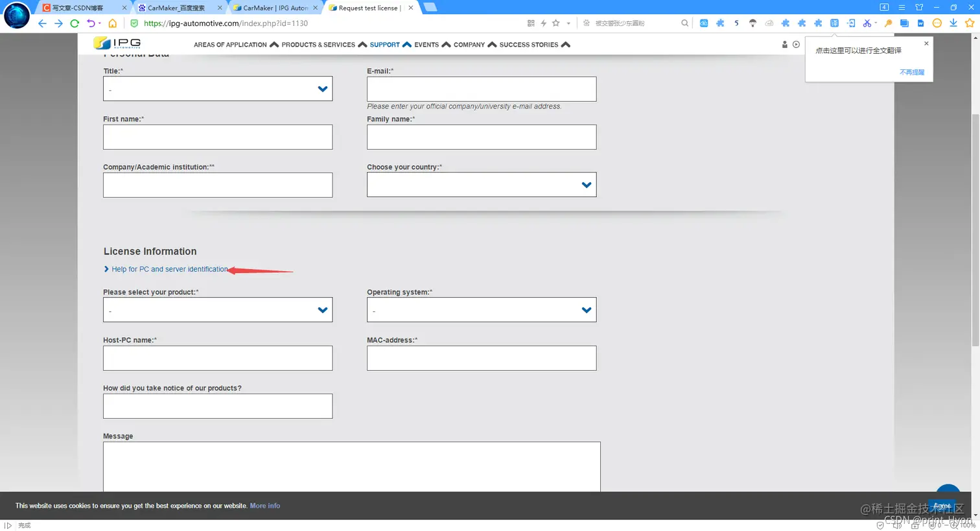Screen dimensions: 980x531
Task: Go back using the browser back arrow
Action: 42,23
